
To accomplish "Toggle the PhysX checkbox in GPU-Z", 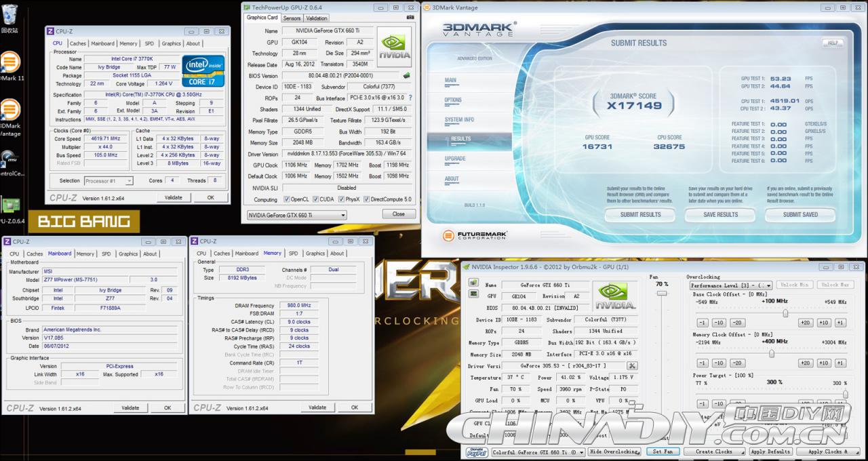I will click(x=340, y=199).
